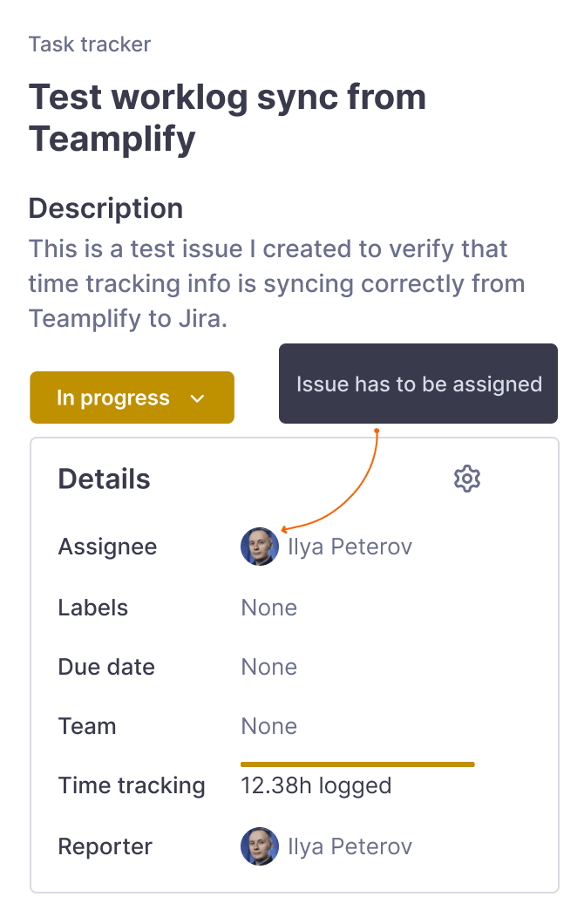The image size is (584, 924).
Task: Click the Details section heading
Action: click(104, 479)
